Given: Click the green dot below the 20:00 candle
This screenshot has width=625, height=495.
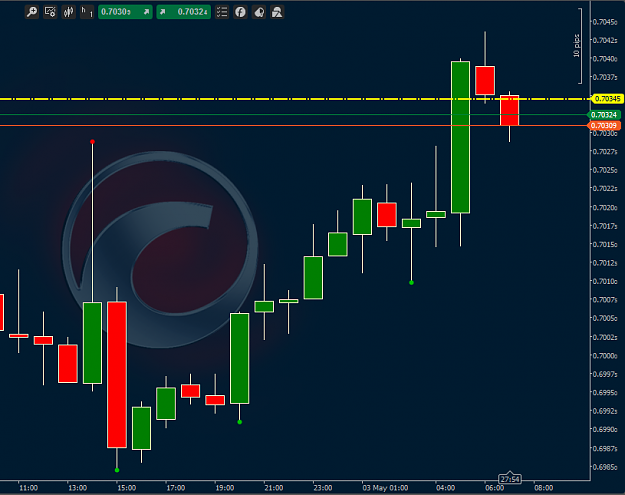Looking at the screenshot, I should point(240,422).
